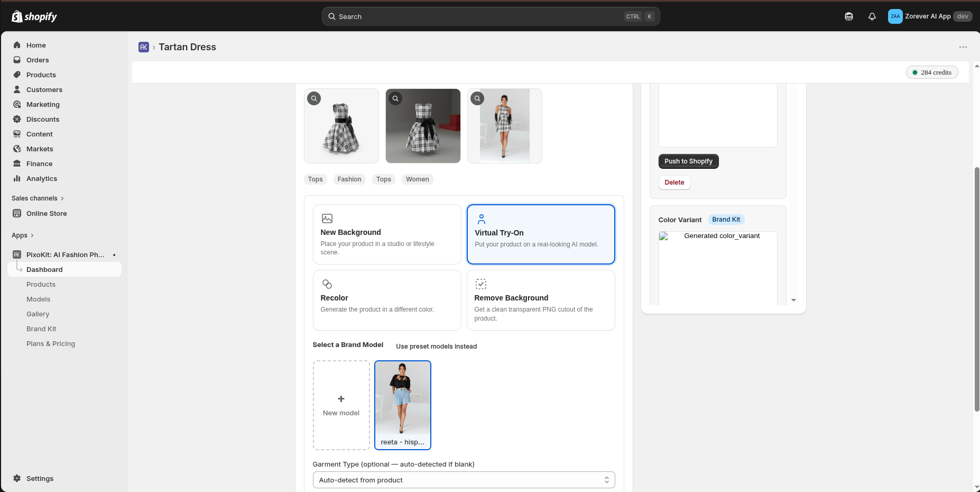Click the Brand Kit badge next to Color Variant

[726, 220]
